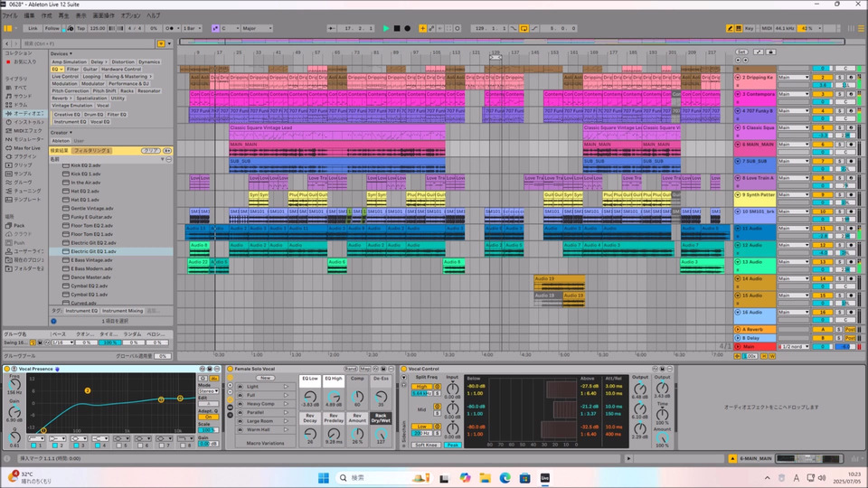Expand the Devices filter group
The height and width of the screenshot is (488, 868).
pos(61,53)
